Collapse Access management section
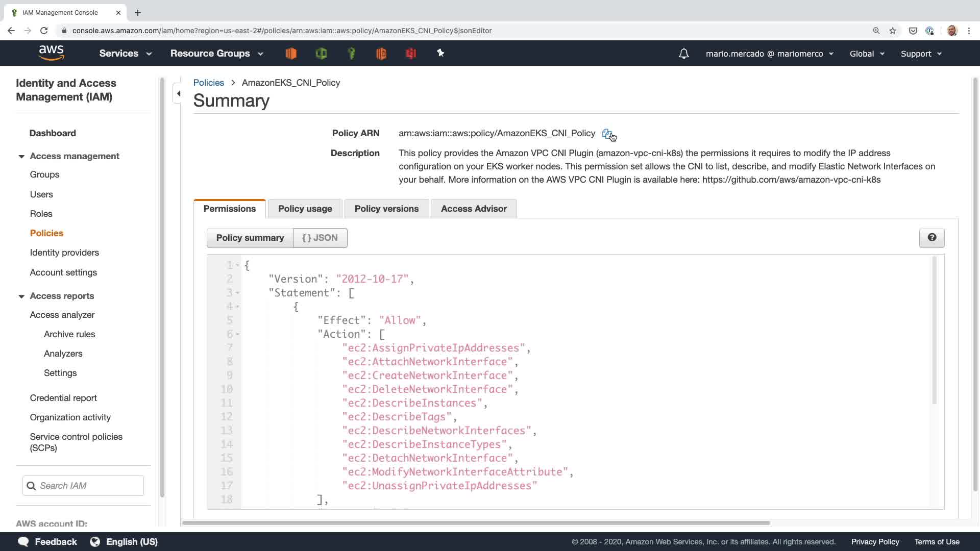The height and width of the screenshot is (551, 980). tap(21, 157)
